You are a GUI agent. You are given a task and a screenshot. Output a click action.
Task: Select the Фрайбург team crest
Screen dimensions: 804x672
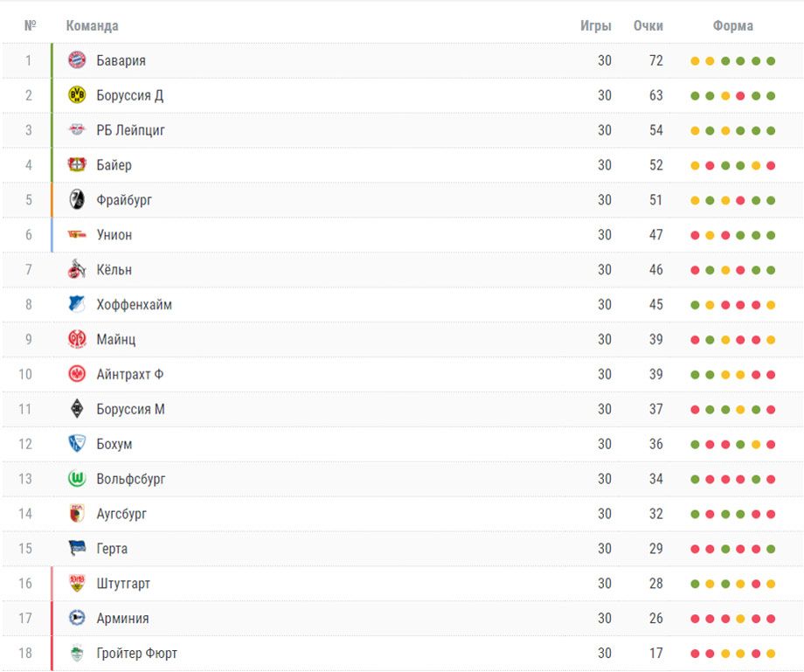click(x=77, y=199)
